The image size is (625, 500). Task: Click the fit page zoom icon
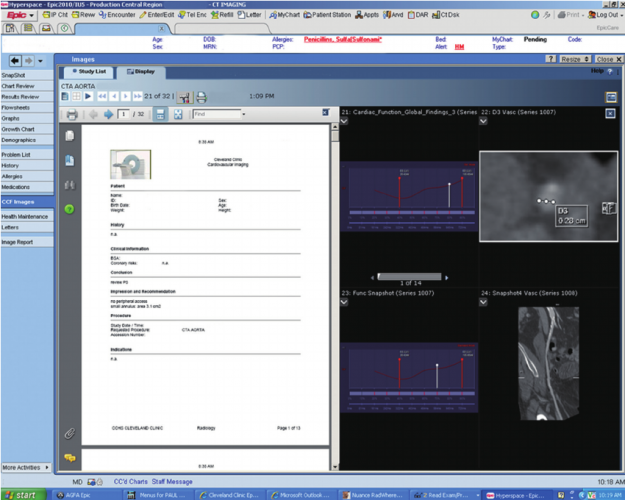177,115
